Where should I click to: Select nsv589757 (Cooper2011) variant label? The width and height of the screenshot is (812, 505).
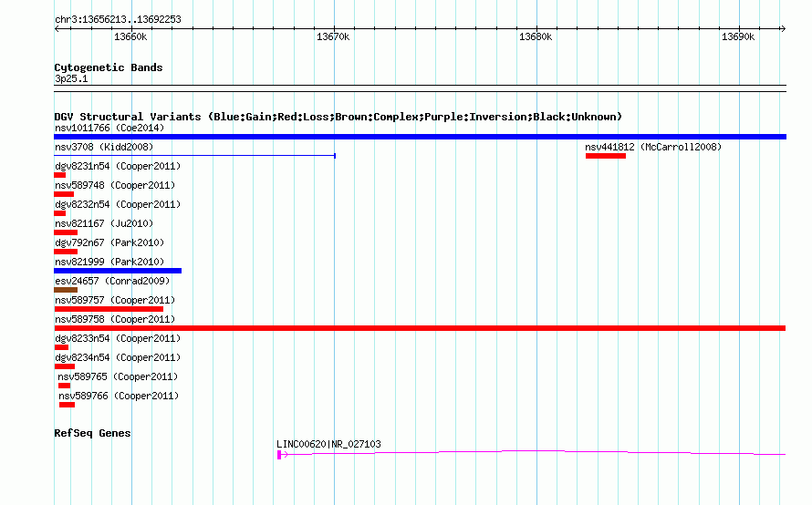tap(115, 300)
